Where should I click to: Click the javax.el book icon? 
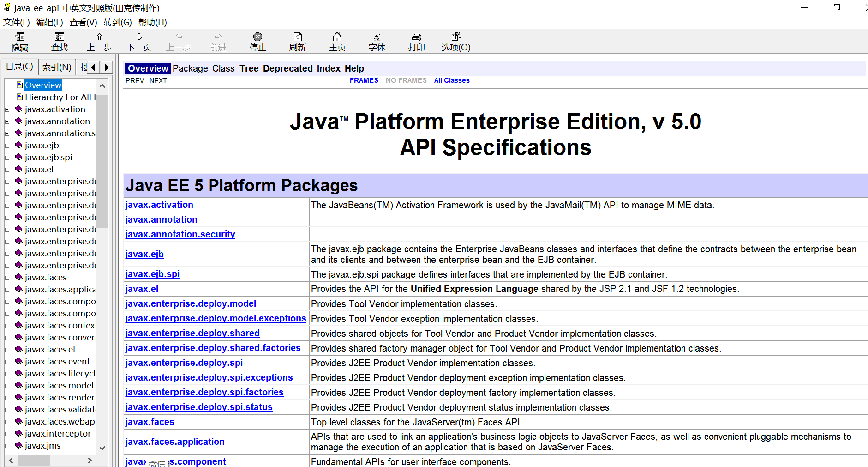tap(19, 169)
